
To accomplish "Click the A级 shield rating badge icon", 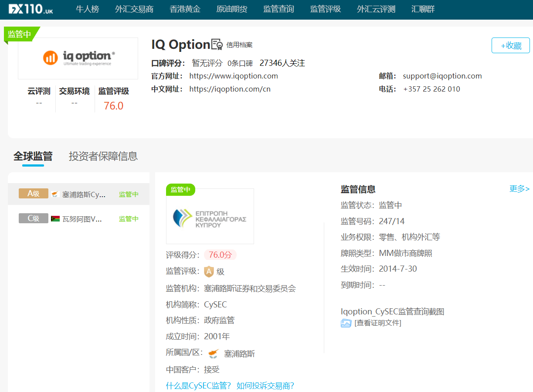I will pyautogui.click(x=209, y=272).
